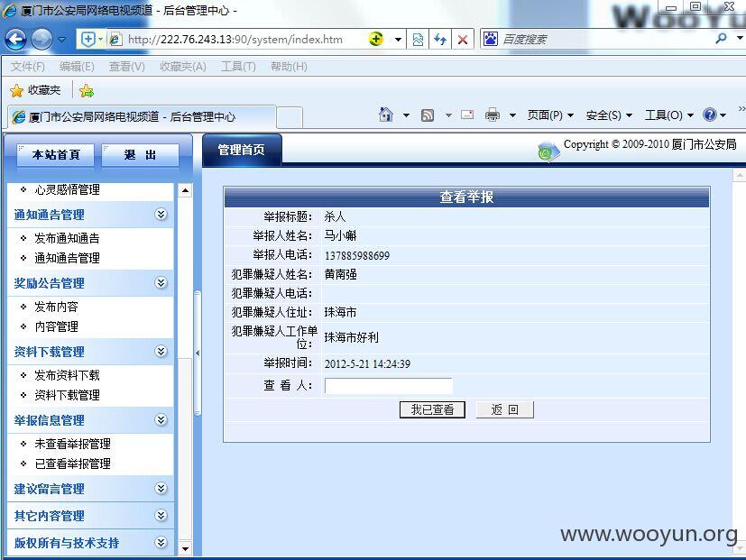Expand the 其它内容管理 section chevron
This screenshot has height=560, width=746.
coord(161,515)
